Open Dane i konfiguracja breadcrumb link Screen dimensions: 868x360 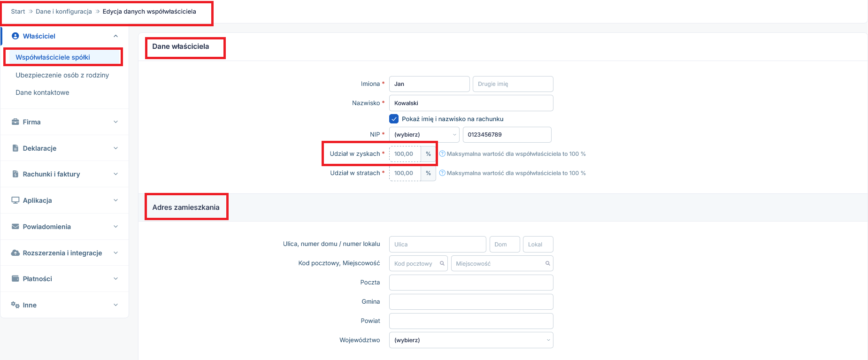tap(64, 12)
